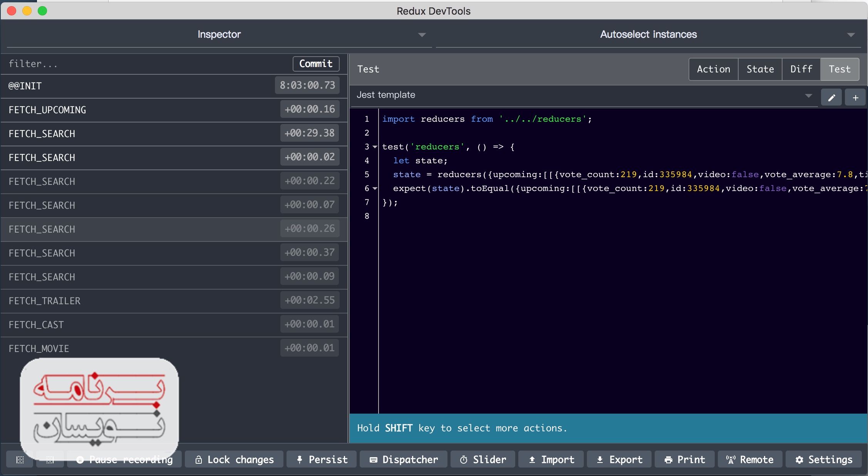This screenshot has height=476, width=868.
Task: Toggle the Persist pin button
Action: tap(322, 459)
